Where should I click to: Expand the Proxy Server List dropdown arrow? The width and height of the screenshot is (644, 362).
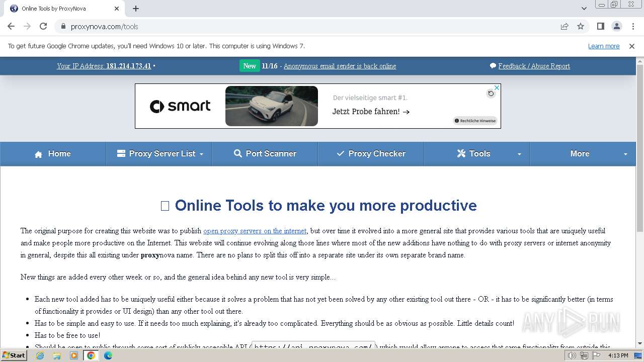201,154
